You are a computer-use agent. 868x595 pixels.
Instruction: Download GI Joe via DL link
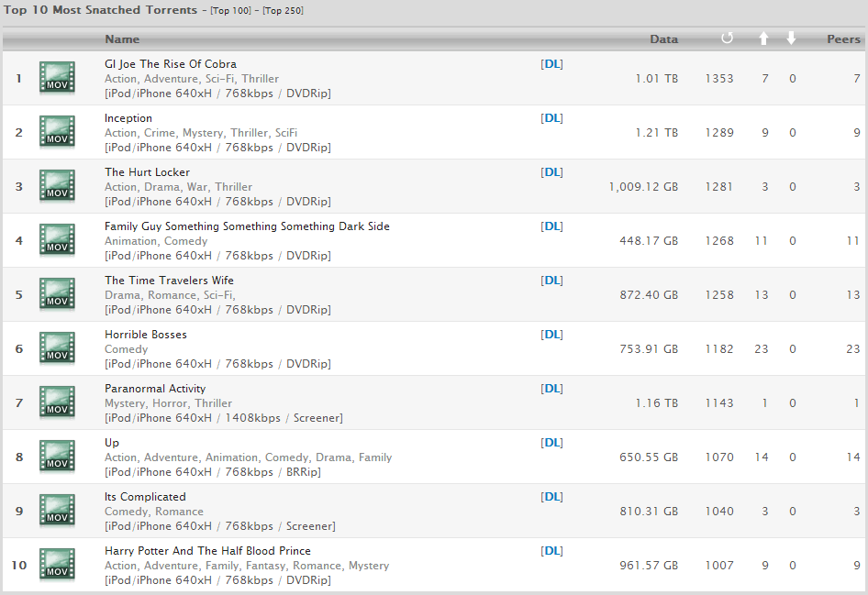pyautogui.click(x=551, y=64)
